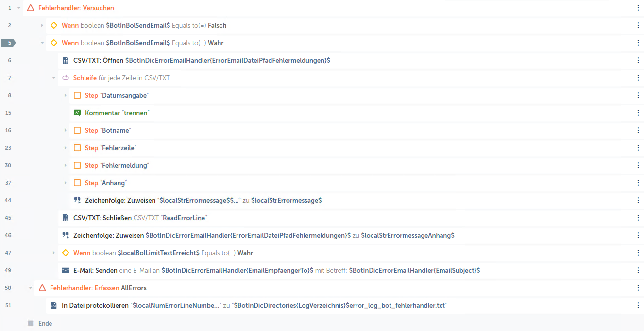The height and width of the screenshot is (331, 644).
Task: Click the Schleife loop icon
Action: [66, 78]
